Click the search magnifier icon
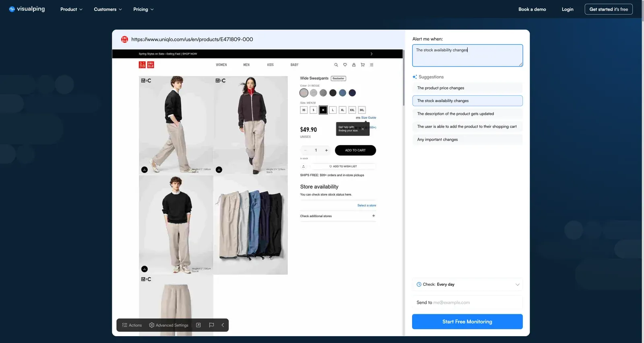The height and width of the screenshot is (343, 644). (336, 65)
